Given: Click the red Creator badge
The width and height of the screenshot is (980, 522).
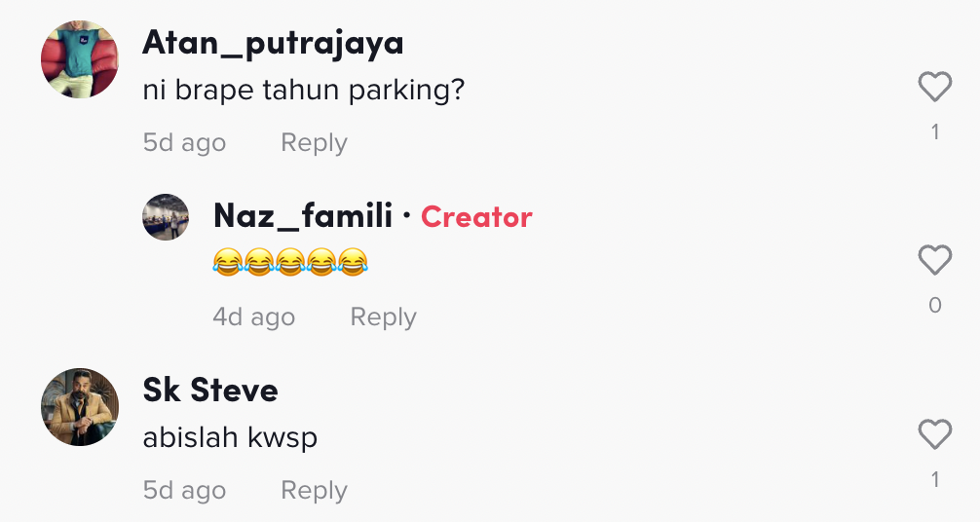Looking at the screenshot, I should pos(476,217).
